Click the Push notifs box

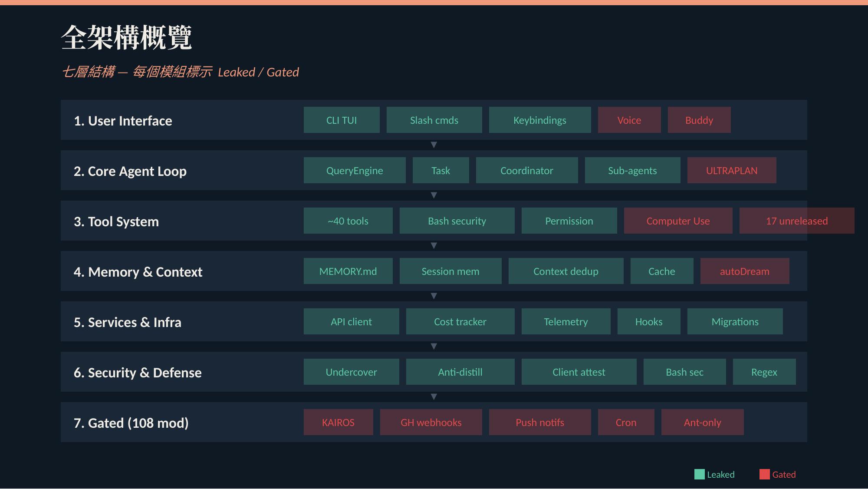(540, 422)
